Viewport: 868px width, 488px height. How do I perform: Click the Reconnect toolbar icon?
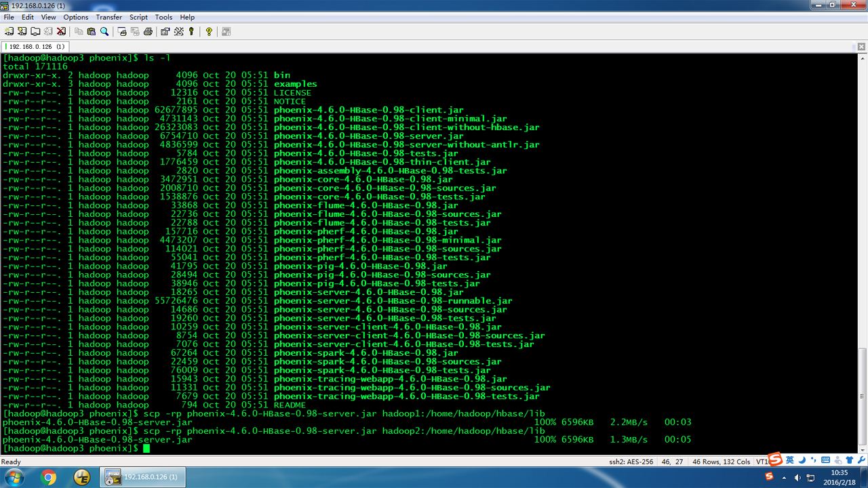(x=47, y=31)
